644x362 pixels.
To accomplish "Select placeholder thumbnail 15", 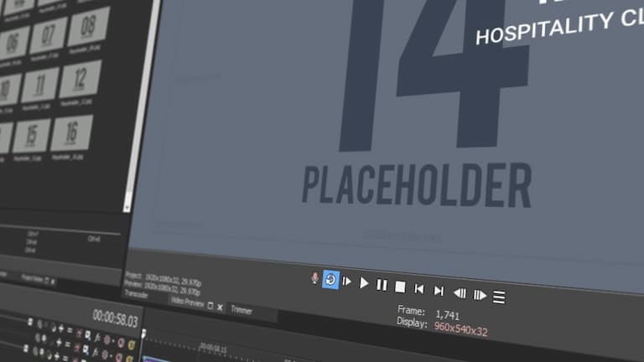I will [x=31, y=135].
